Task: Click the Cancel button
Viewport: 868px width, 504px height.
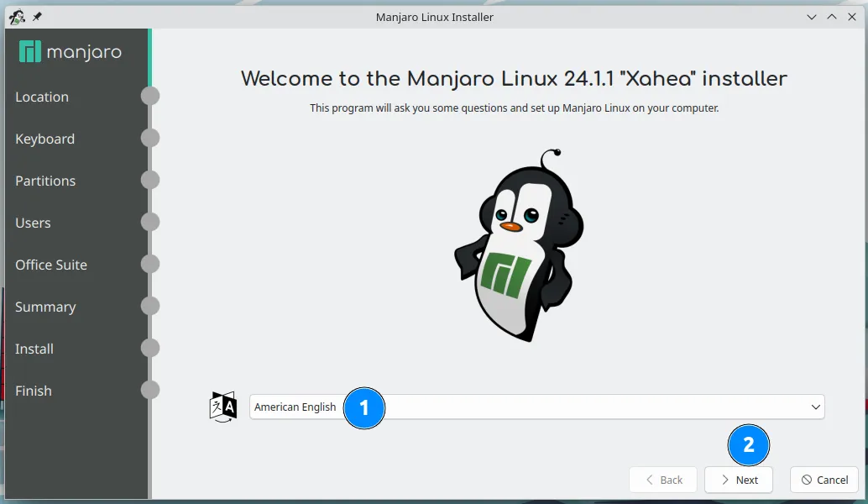Action: [x=824, y=480]
